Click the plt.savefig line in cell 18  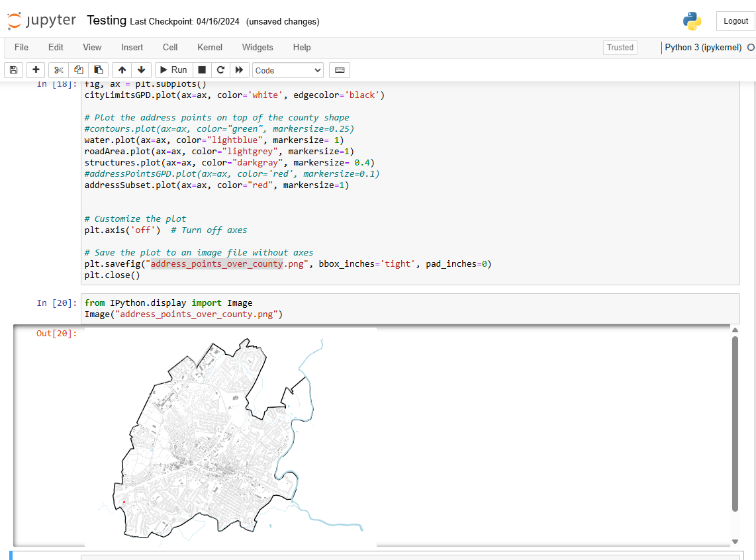[x=288, y=264]
